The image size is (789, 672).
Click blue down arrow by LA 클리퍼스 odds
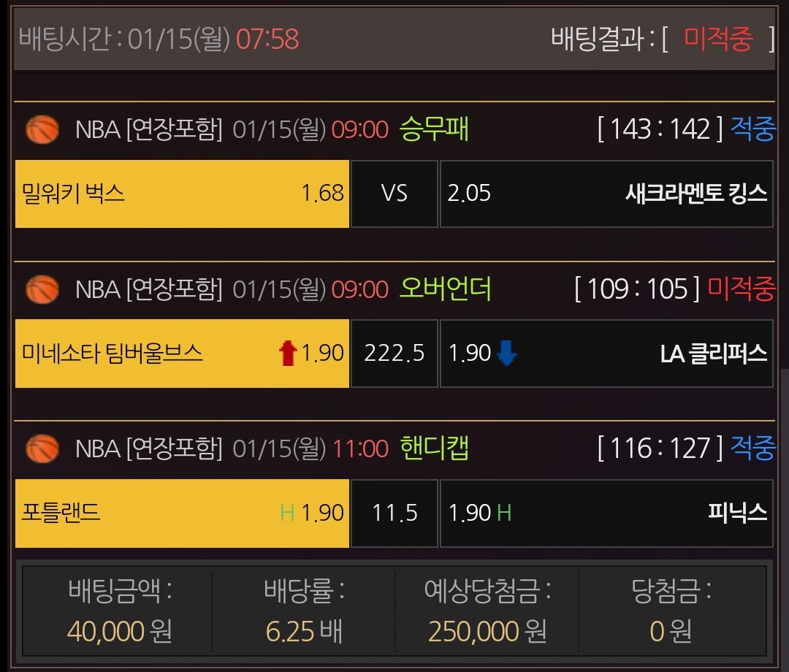click(x=507, y=353)
